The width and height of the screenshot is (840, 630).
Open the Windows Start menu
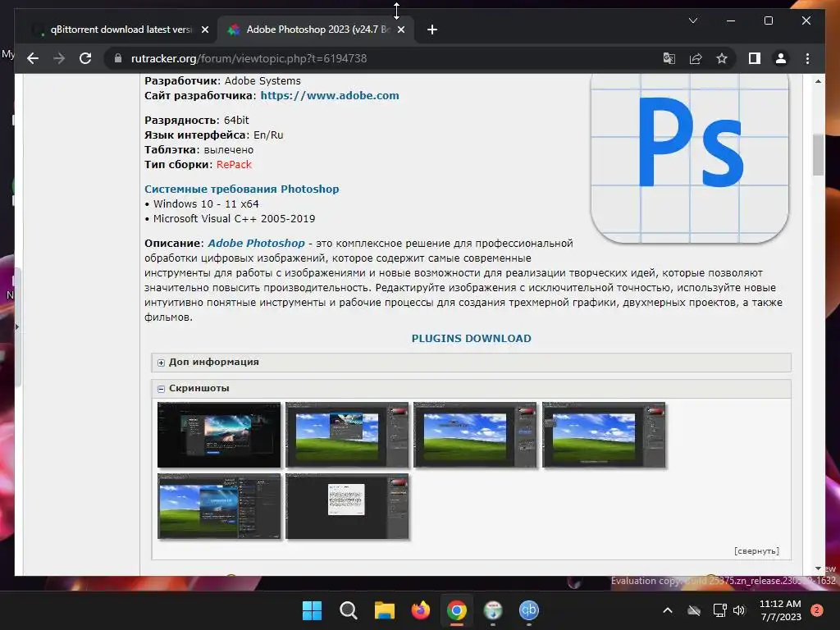coord(312,610)
